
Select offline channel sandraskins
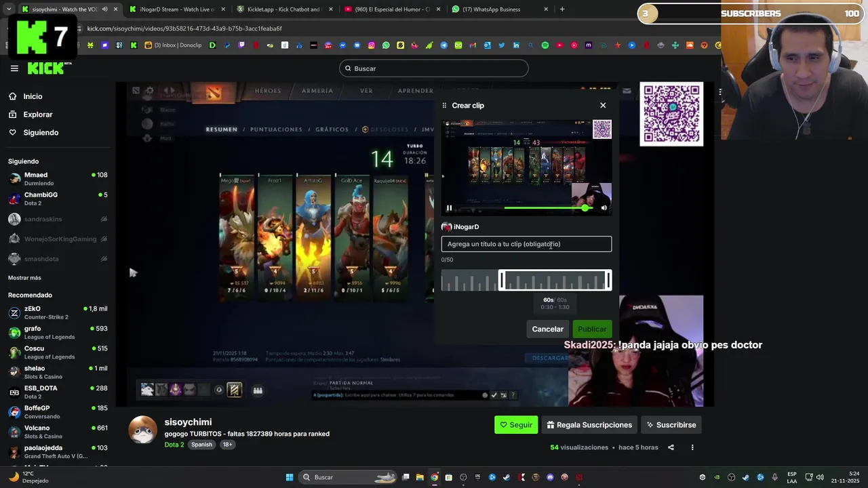click(x=58, y=219)
